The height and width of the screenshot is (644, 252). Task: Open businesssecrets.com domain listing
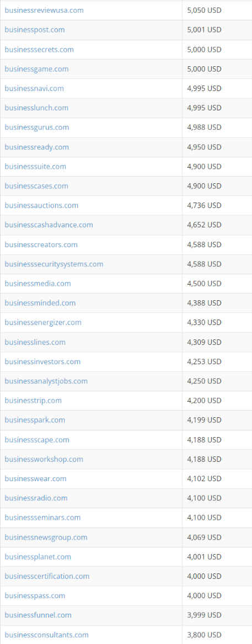39,49
